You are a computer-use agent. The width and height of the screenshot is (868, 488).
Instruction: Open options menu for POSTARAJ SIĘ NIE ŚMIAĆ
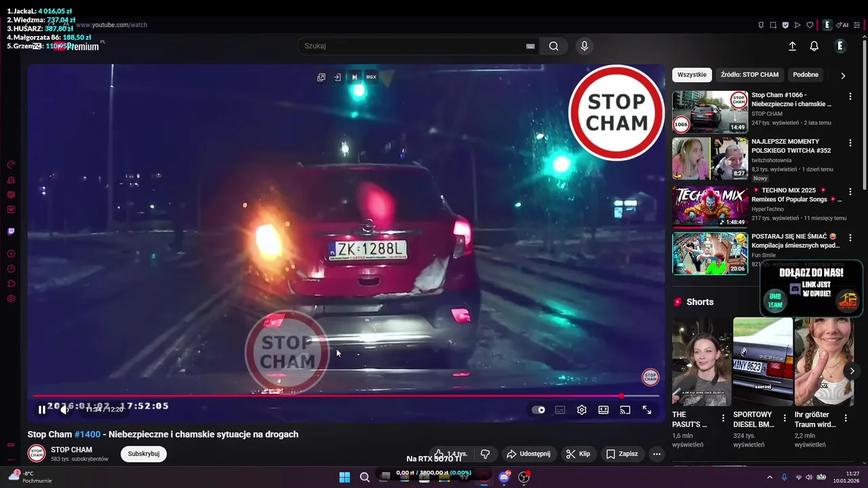click(x=850, y=237)
